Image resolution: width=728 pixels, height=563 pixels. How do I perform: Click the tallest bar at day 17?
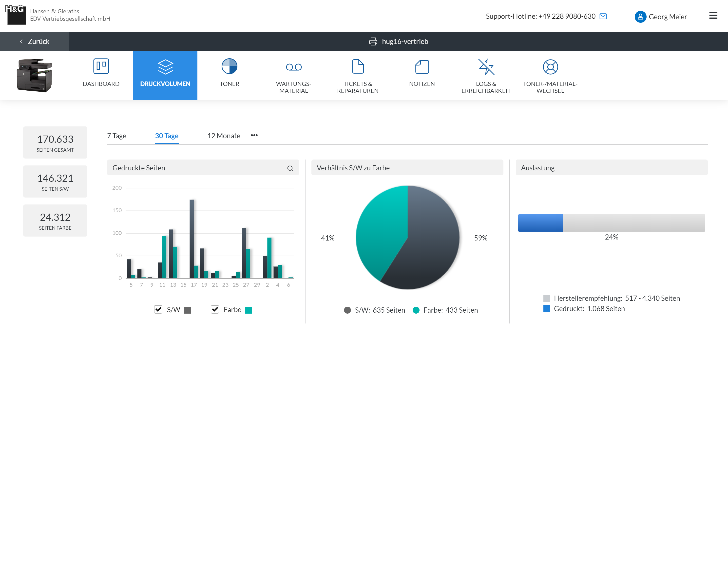point(192,239)
